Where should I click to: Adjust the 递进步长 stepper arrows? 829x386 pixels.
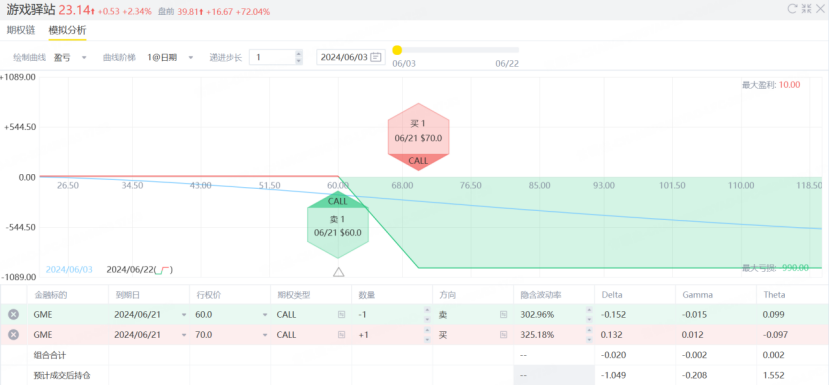click(299, 57)
